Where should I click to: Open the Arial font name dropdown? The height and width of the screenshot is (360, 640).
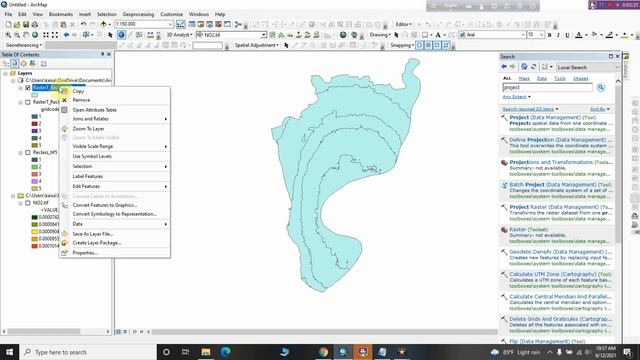(x=522, y=35)
